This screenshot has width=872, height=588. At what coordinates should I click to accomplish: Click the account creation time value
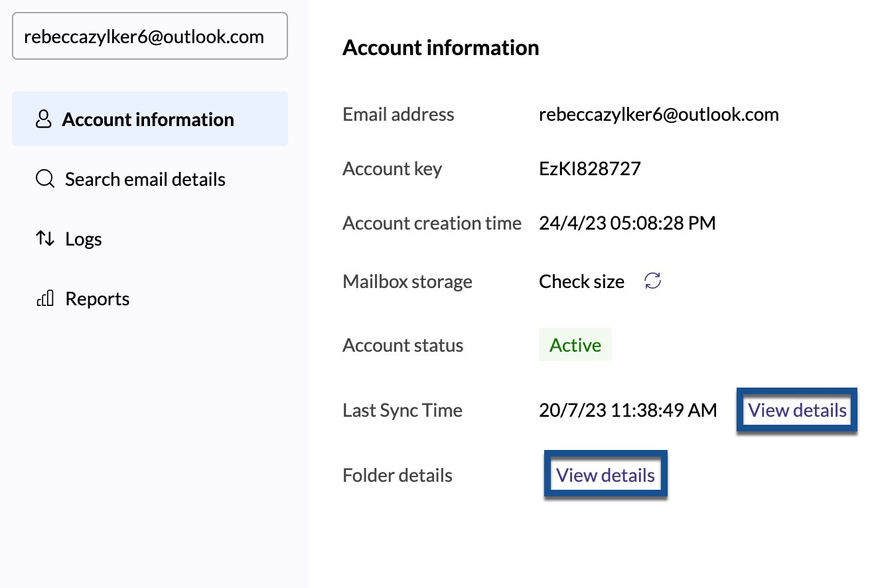pos(627,223)
